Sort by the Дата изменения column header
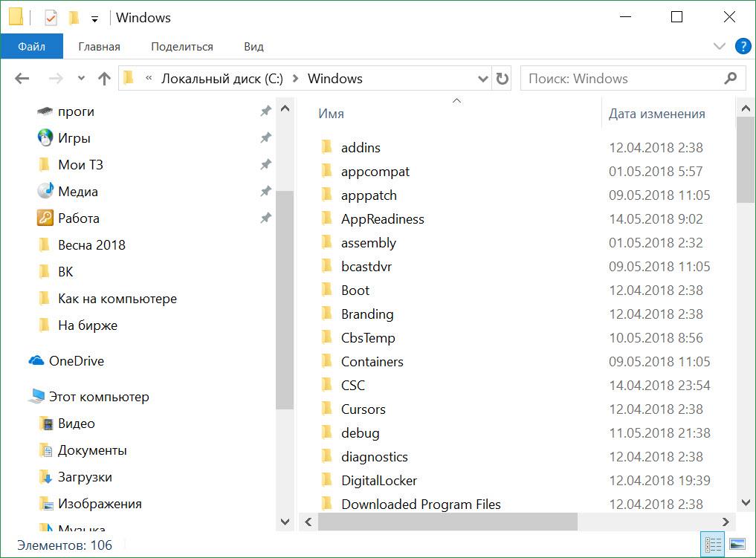 (656, 114)
